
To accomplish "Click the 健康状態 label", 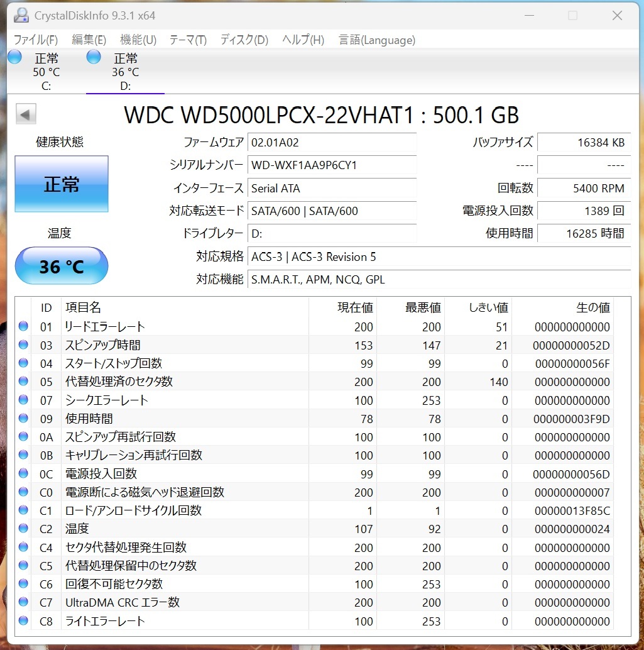I will pyautogui.click(x=60, y=142).
